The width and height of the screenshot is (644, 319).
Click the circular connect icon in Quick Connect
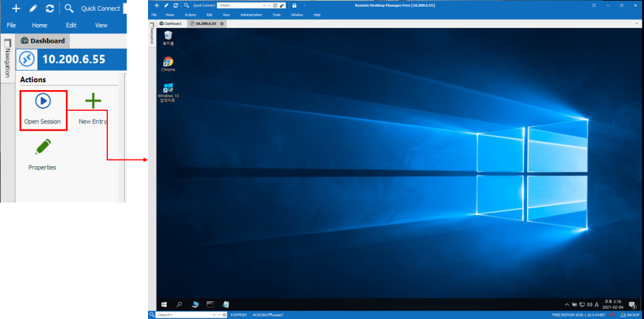[x=275, y=5]
